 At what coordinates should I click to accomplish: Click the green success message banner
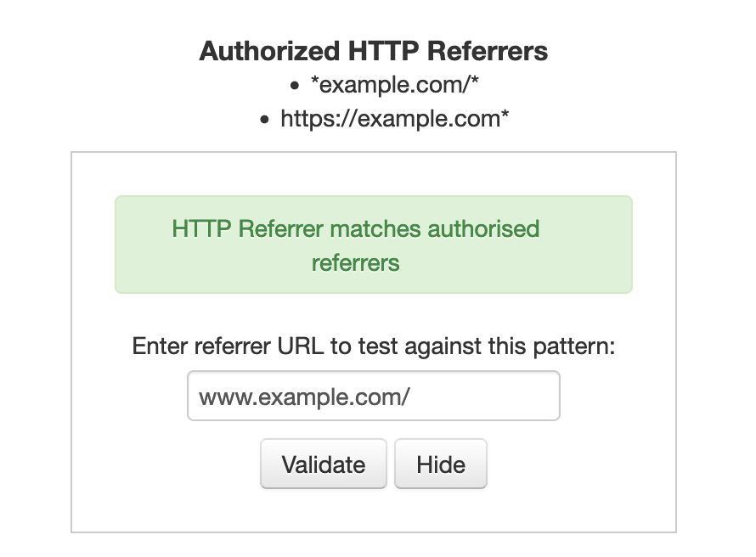click(x=374, y=244)
